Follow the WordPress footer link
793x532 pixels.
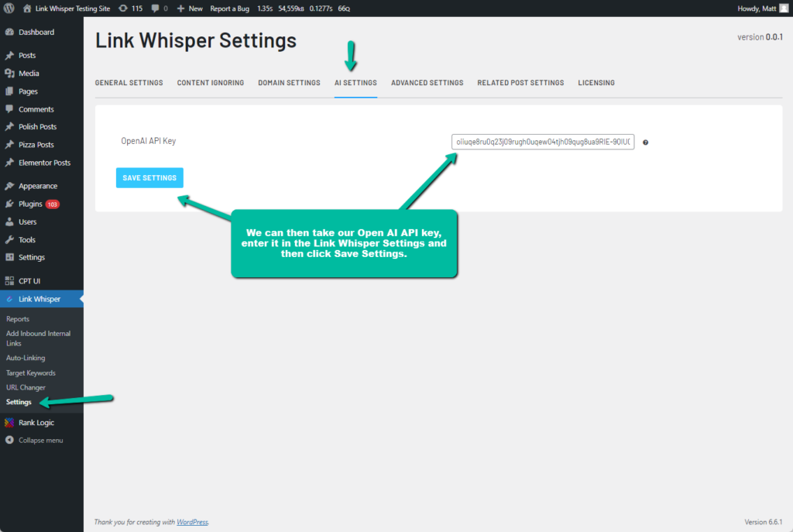coord(192,522)
